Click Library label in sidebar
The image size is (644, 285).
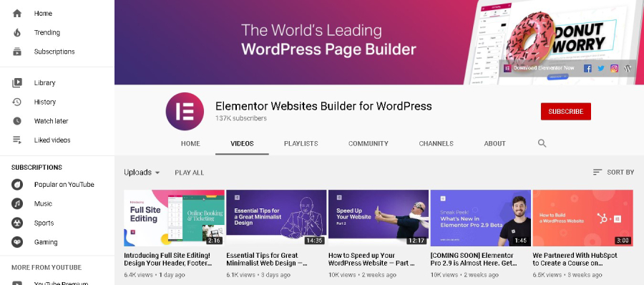point(45,82)
